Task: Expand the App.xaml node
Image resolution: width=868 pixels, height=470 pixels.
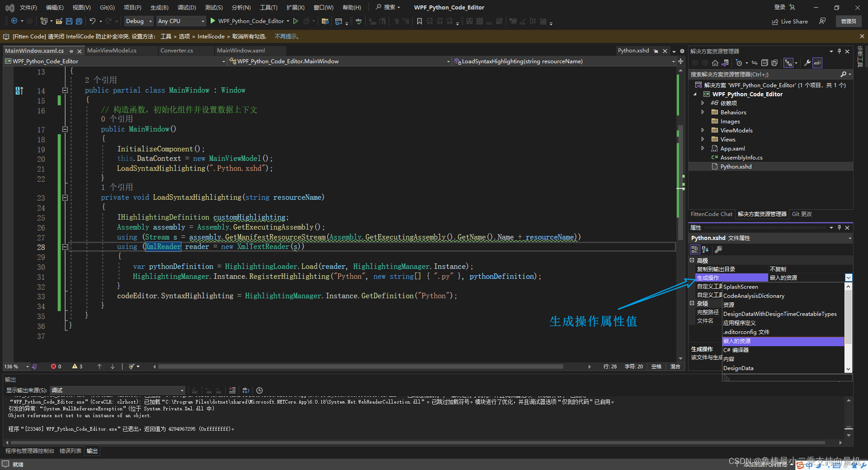Action: pos(703,148)
